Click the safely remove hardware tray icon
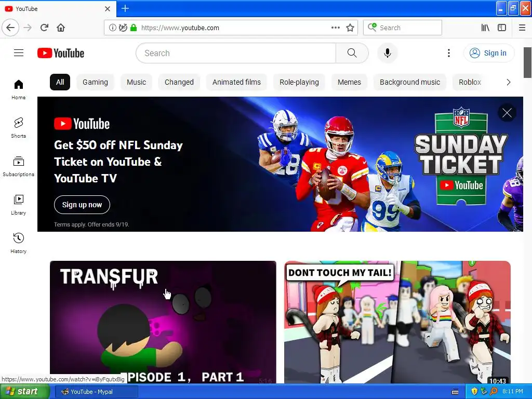Viewport: 532px width, 399px height. coord(484,391)
